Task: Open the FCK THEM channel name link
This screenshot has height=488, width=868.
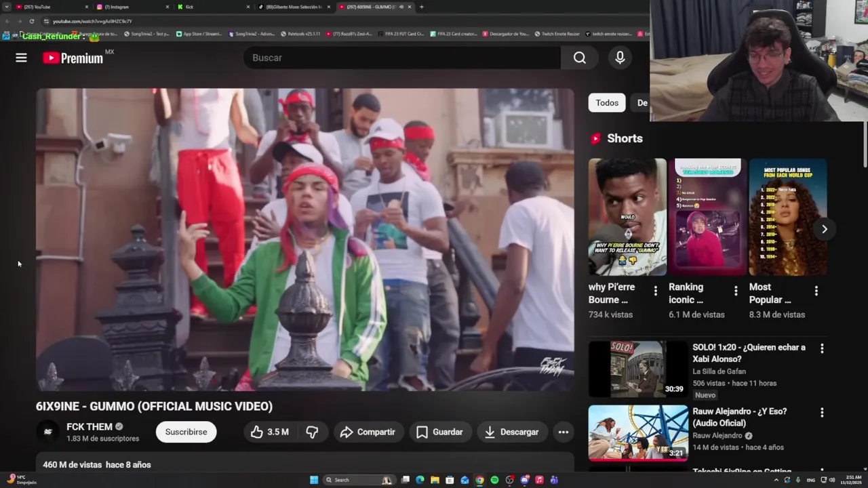Action: (x=90, y=427)
